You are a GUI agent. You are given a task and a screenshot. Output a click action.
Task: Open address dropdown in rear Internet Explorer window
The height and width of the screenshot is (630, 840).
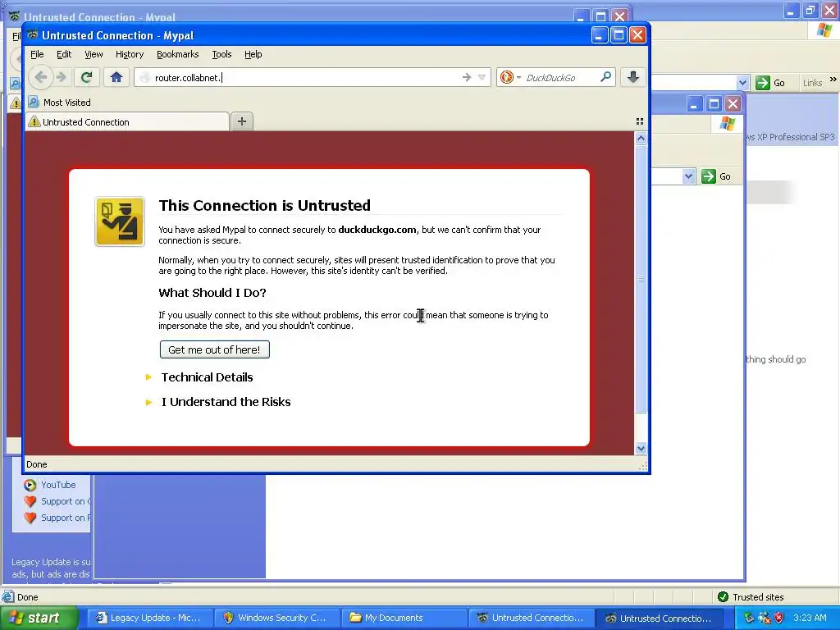point(742,83)
